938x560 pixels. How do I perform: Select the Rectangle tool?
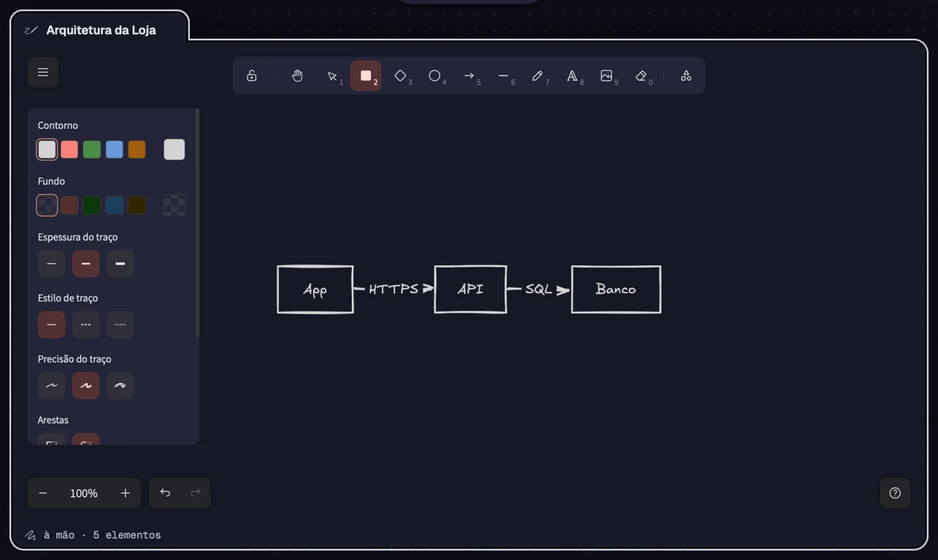click(366, 76)
